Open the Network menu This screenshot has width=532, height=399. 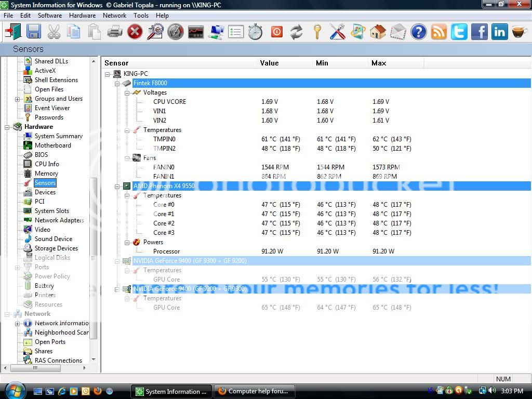(115, 16)
